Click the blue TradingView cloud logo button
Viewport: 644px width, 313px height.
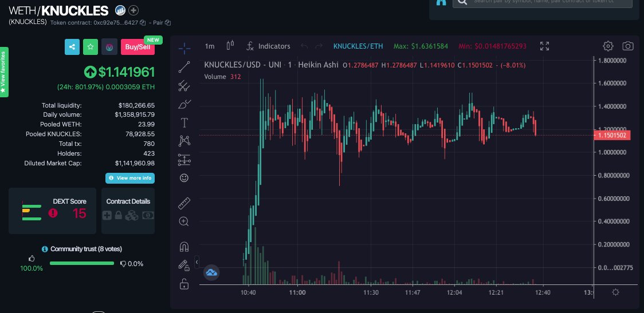(211, 272)
